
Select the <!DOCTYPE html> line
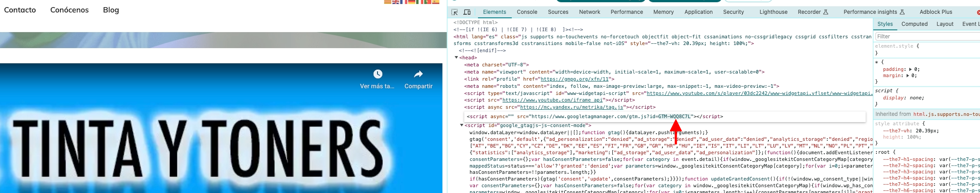click(475, 22)
